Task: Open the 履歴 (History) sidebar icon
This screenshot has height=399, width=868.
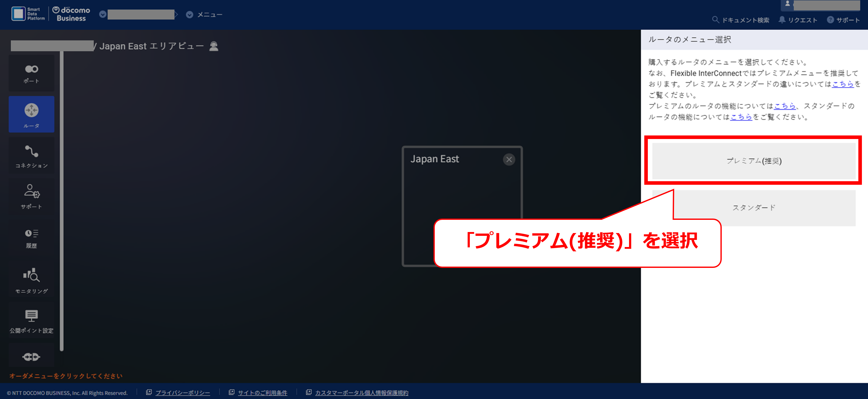Action: click(31, 238)
